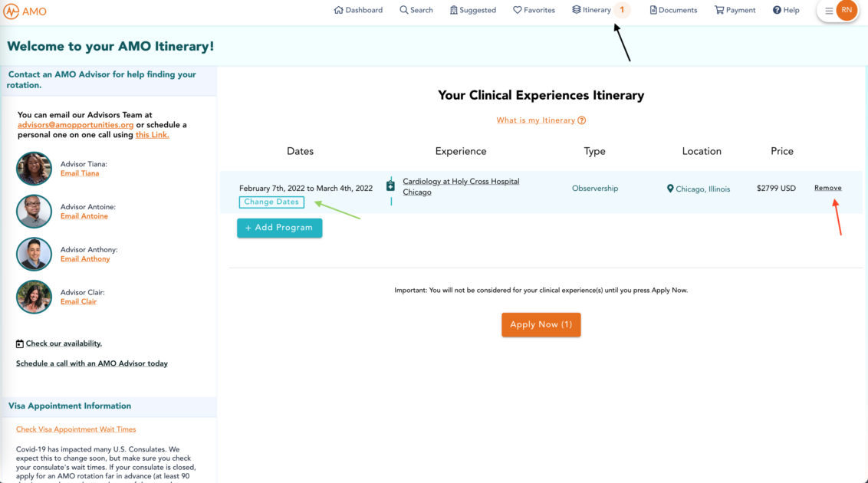Click the hospital icon beside Cardiology experience
The image size is (868, 483).
click(390, 186)
